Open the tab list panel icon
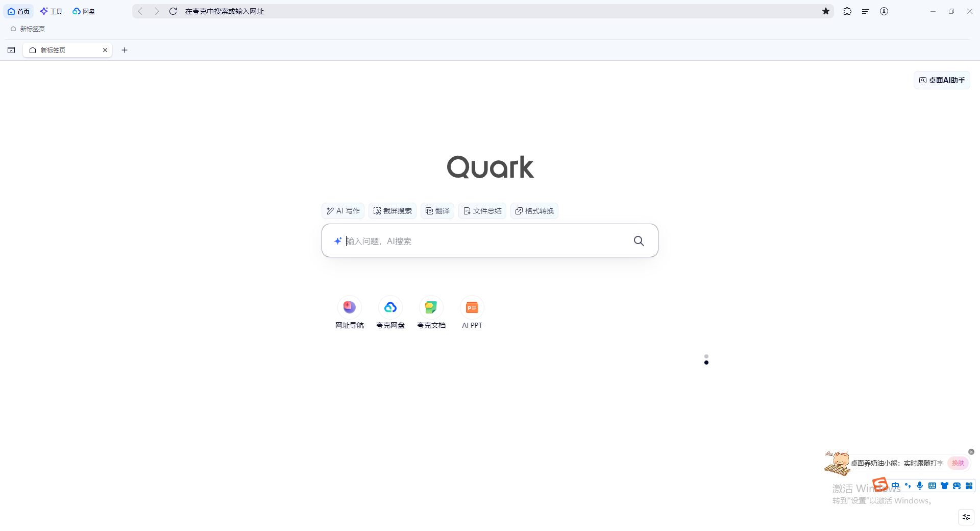Image resolution: width=980 pixels, height=531 pixels. (x=11, y=50)
